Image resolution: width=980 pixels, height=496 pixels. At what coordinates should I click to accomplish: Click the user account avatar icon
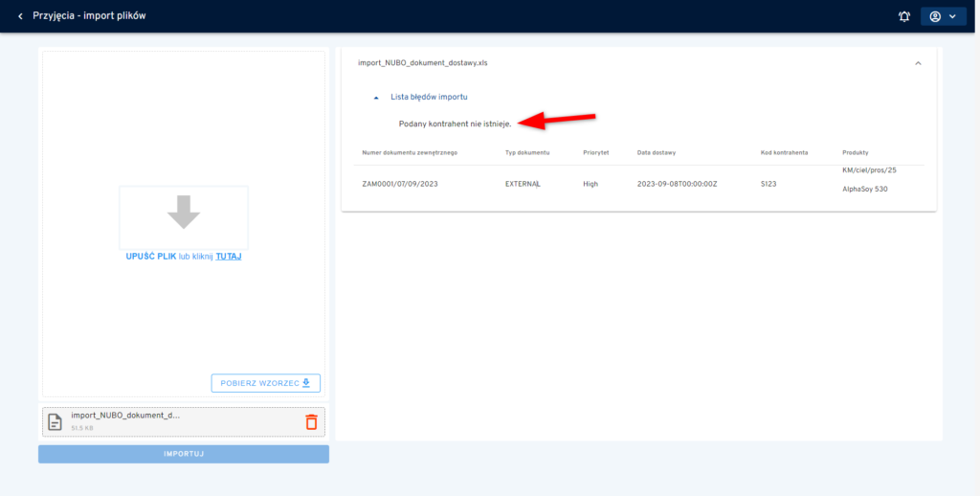[935, 16]
